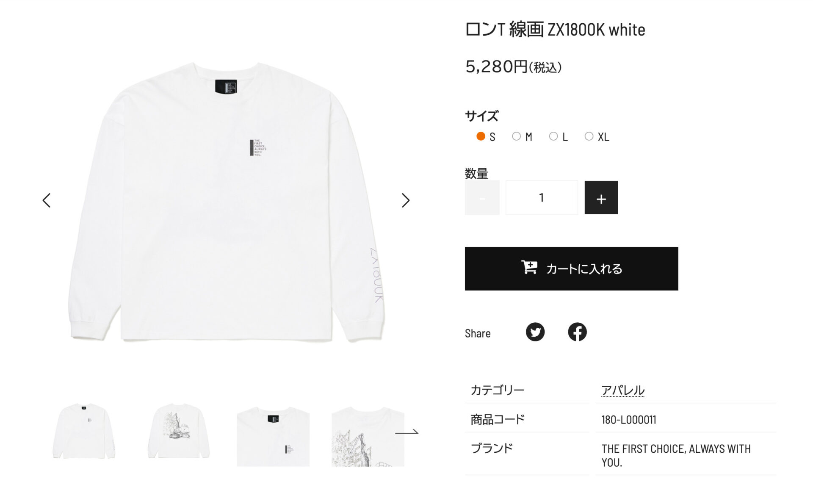Advance the thumbnail strip with the long arrow
This screenshot has width=813, height=504.
(x=406, y=432)
